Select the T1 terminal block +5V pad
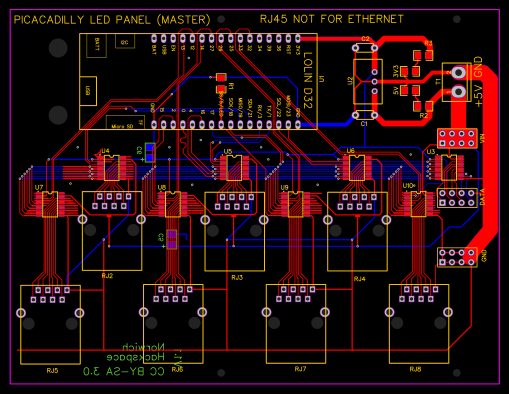 pyautogui.click(x=459, y=91)
